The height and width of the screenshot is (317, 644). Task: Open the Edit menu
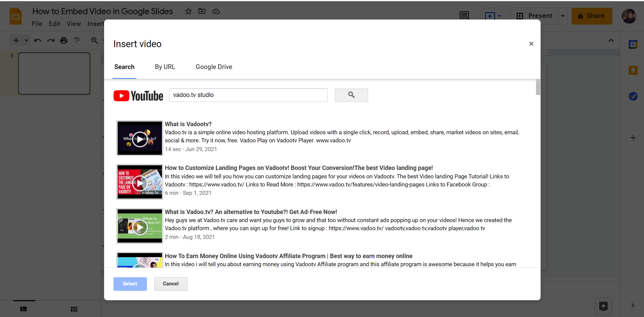54,24
